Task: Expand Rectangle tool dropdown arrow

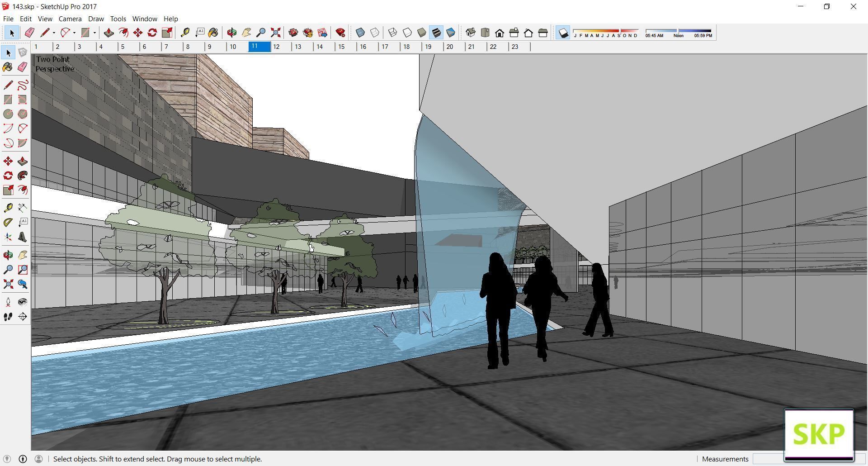Action: coord(94,33)
